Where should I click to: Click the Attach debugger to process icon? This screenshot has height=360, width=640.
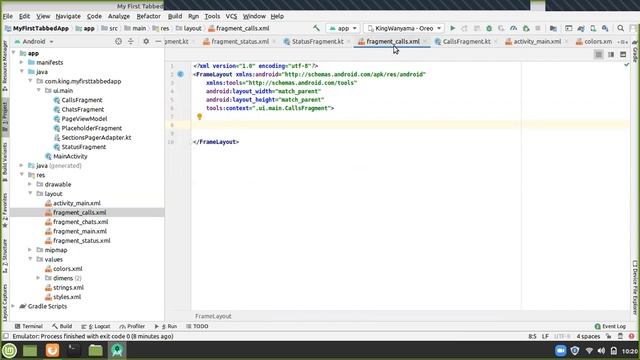coord(526,28)
